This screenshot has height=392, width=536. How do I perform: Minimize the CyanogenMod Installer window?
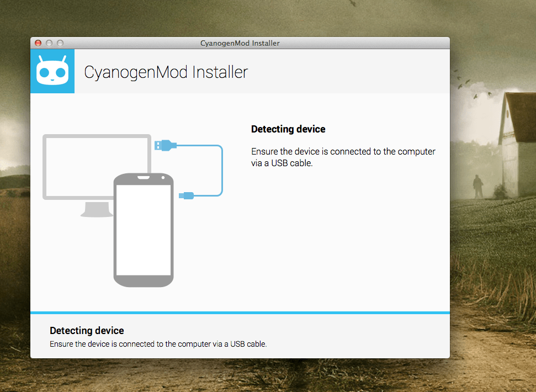coord(49,43)
